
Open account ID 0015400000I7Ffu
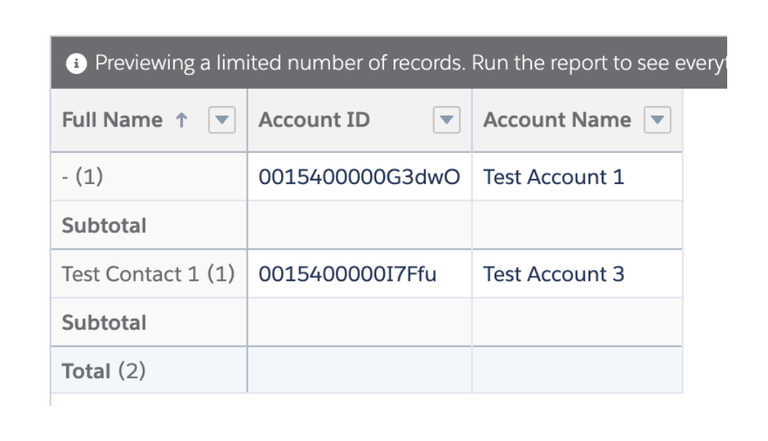coord(347,274)
